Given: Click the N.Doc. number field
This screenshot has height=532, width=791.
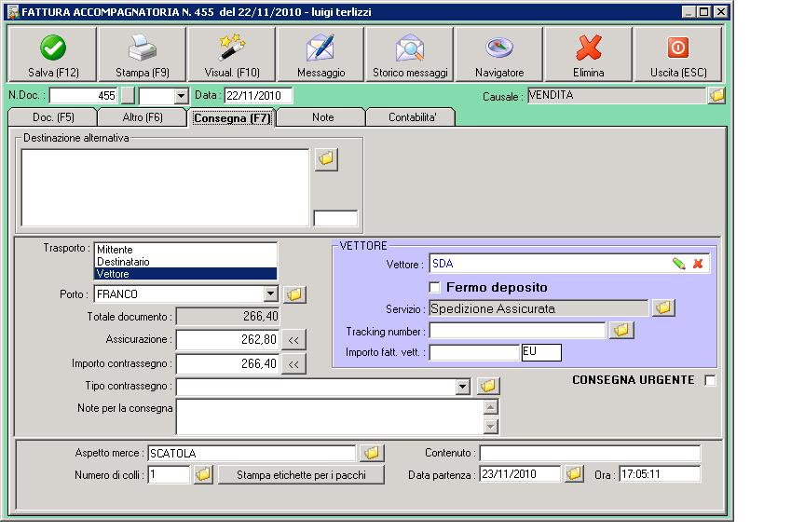Looking at the screenshot, I should 83,95.
